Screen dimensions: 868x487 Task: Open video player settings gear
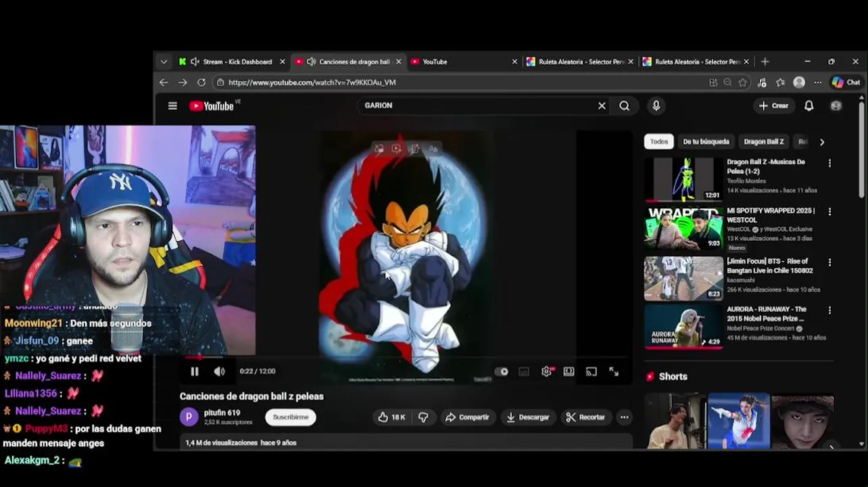[x=546, y=371]
